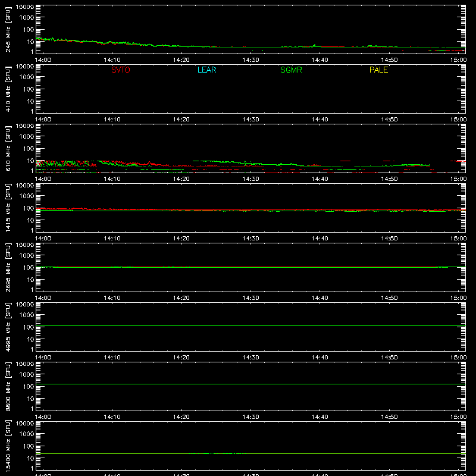Click 14:50 time label under 4995 MHz panel
The height and width of the screenshot is (476, 476).
tap(389, 358)
